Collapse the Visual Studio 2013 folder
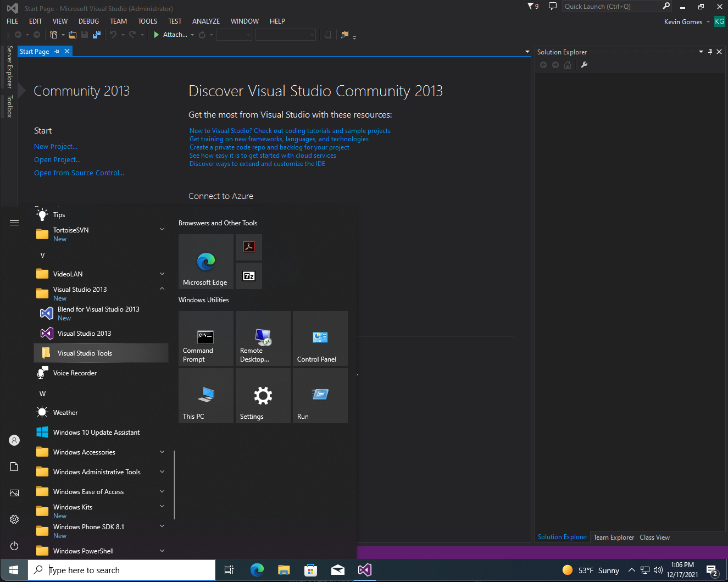 coord(162,289)
